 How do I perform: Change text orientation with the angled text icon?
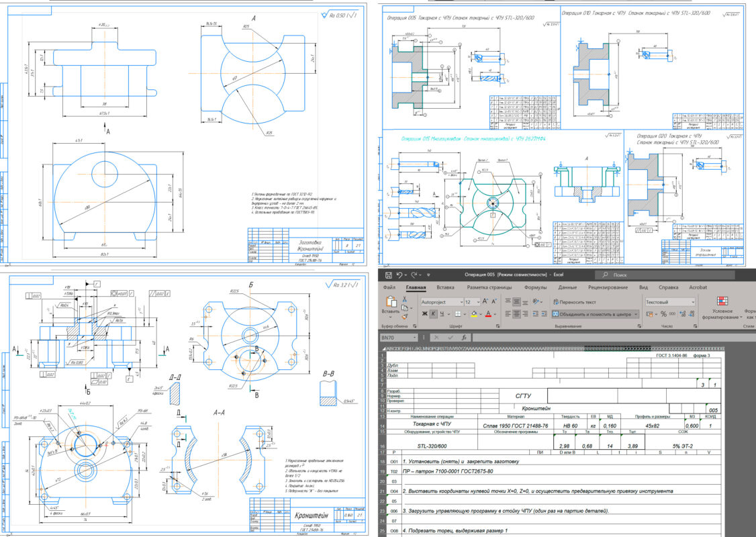click(x=536, y=302)
